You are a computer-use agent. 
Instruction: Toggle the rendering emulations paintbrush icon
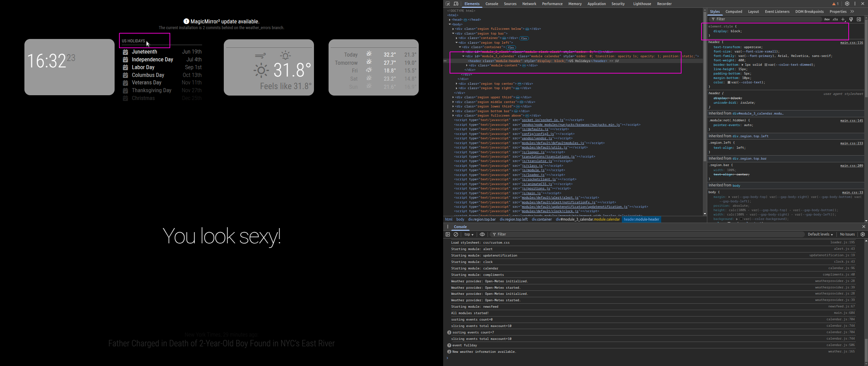click(x=851, y=19)
